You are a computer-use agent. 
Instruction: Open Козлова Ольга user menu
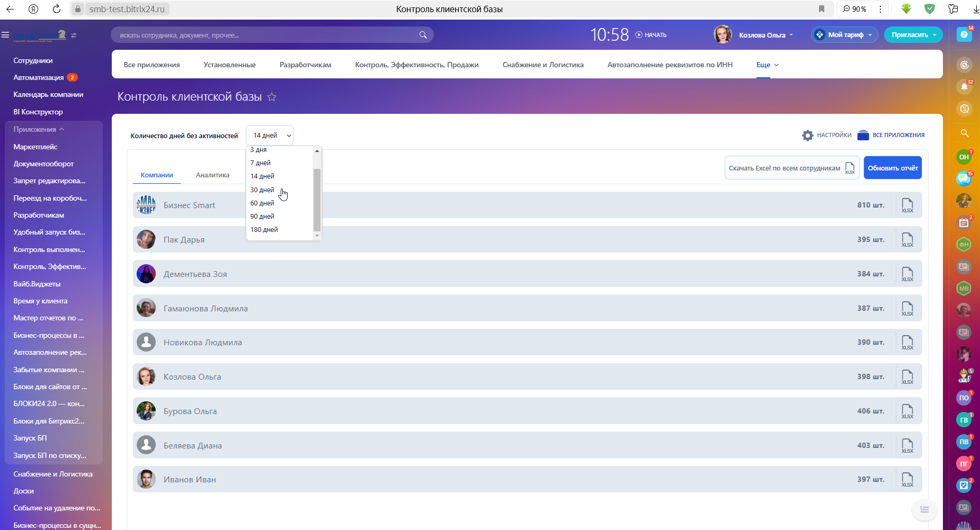tap(754, 35)
